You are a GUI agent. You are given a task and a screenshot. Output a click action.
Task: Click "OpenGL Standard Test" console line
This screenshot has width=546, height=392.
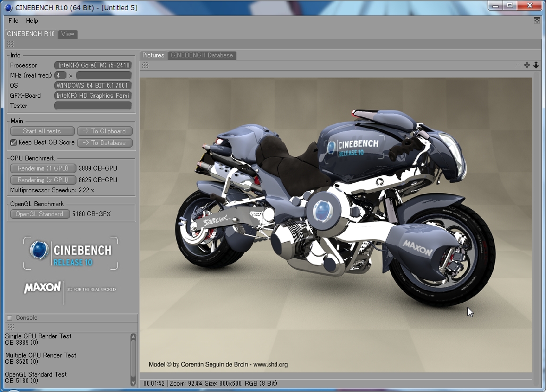[x=36, y=374]
